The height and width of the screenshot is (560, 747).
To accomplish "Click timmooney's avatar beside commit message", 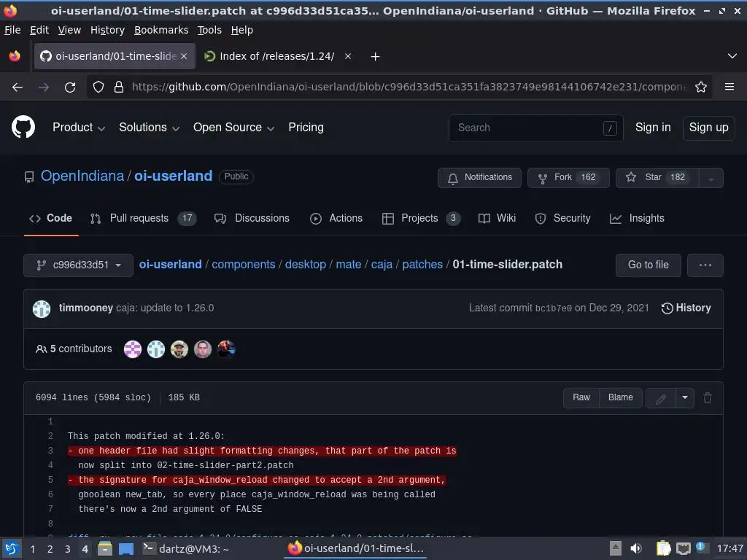I will point(42,308).
